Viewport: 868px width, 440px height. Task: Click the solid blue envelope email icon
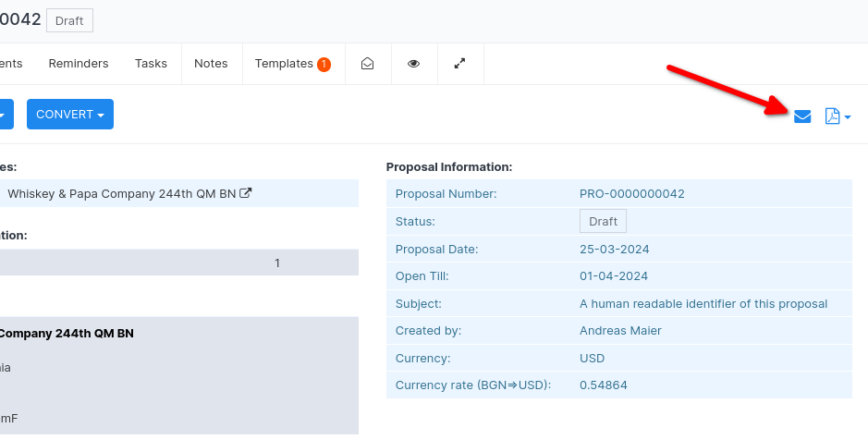(x=802, y=116)
